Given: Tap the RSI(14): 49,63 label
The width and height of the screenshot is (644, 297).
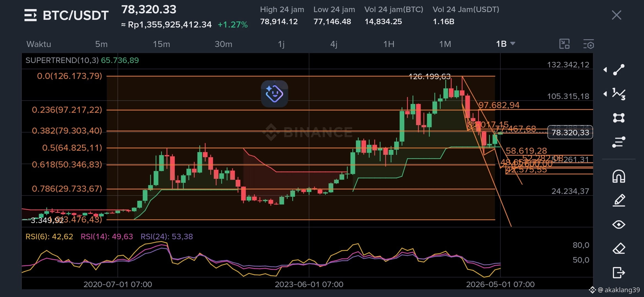Looking at the screenshot, I should pos(107,237).
